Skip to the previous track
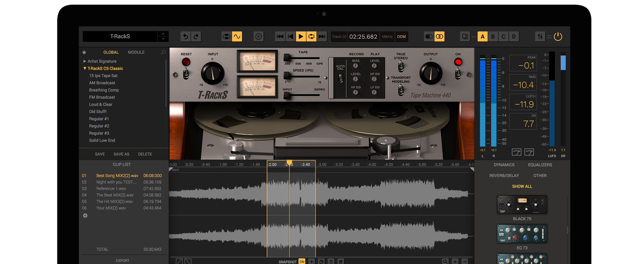 280,37
